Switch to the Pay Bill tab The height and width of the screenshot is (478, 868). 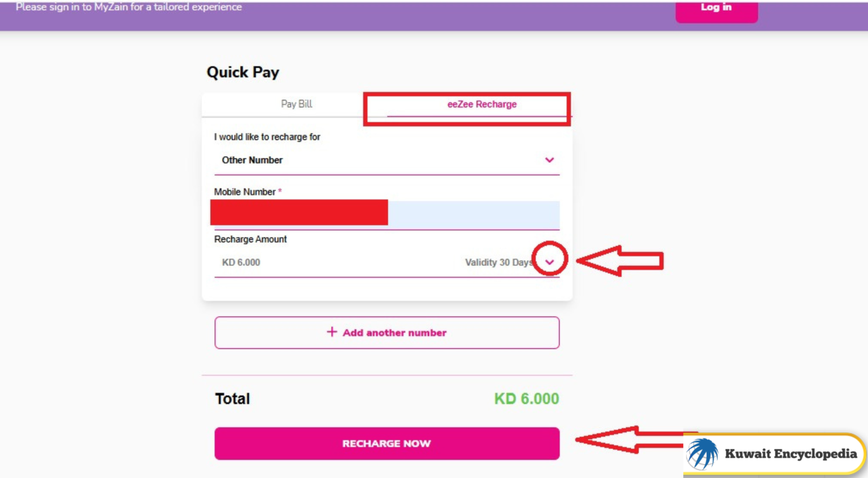(296, 104)
